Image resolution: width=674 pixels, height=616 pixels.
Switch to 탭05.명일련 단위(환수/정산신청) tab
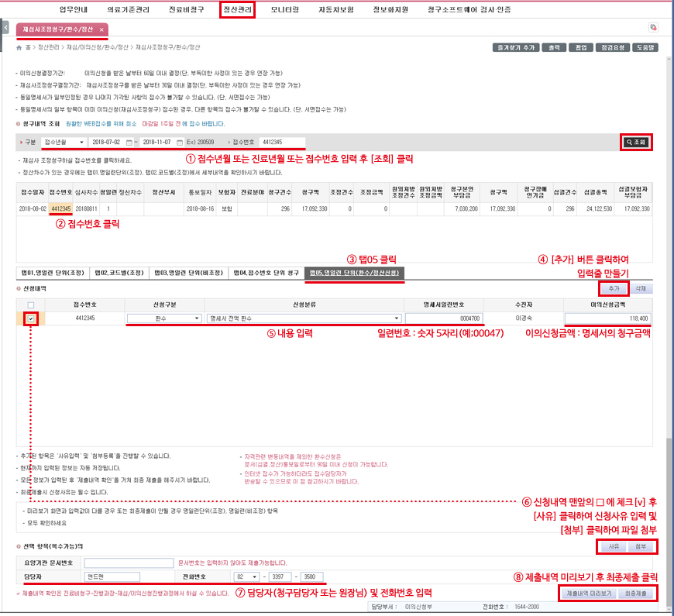coord(354,273)
